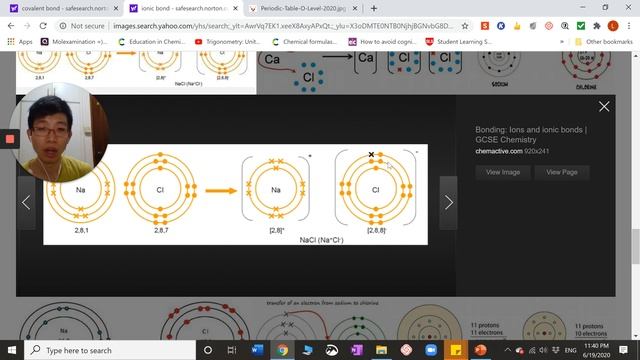Open the Bonding: Ions and ionic bonds title
Viewport: 640px width, 360px height.
click(x=531, y=135)
